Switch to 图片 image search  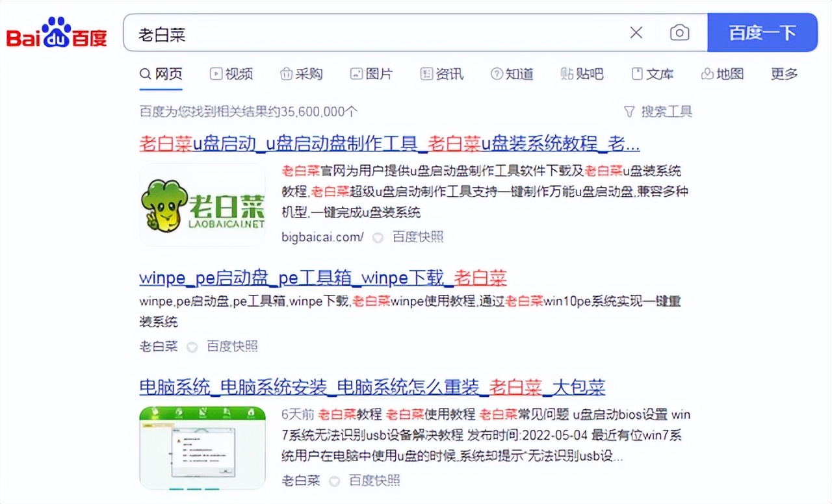372,73
